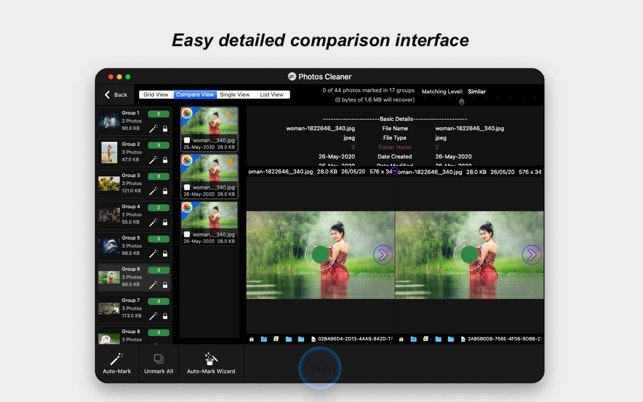Click the file icon before 2A85B0DB in right path bar

click(463, 339)
